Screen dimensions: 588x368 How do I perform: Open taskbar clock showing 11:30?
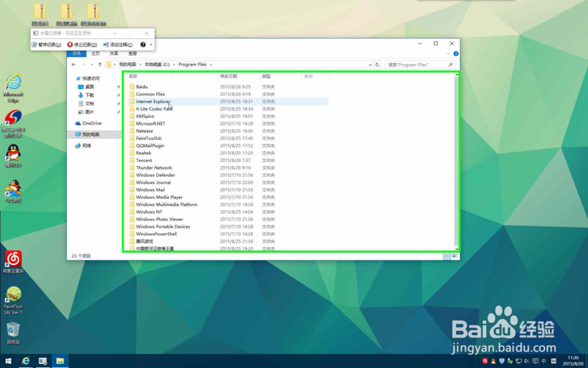tap(573, 362)
